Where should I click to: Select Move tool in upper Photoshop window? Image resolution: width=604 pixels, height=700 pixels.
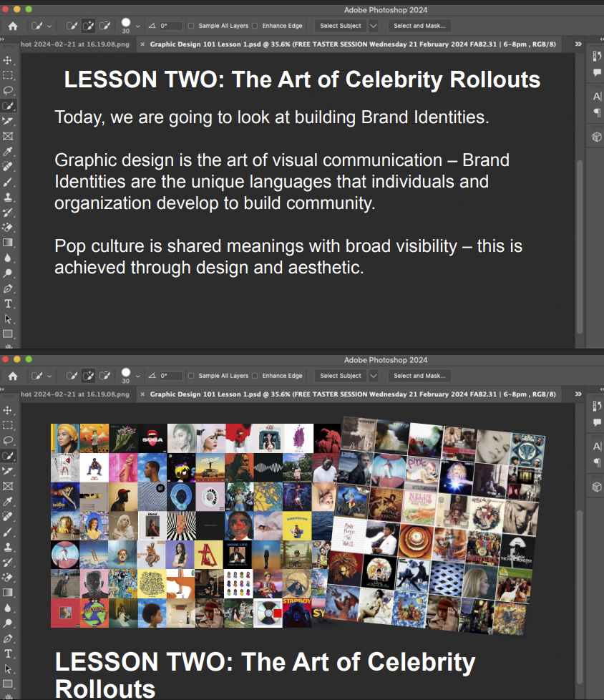click(x=8, y=60)
